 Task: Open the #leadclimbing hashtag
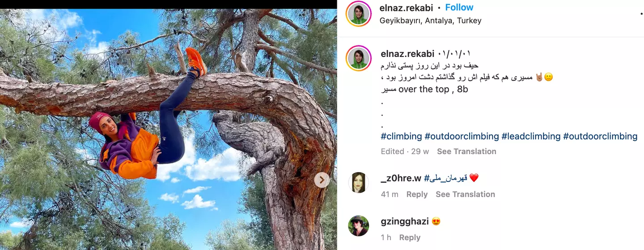531,136
